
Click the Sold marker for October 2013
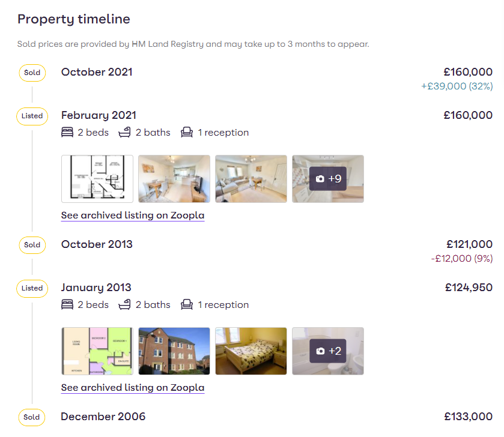(32, 245)
